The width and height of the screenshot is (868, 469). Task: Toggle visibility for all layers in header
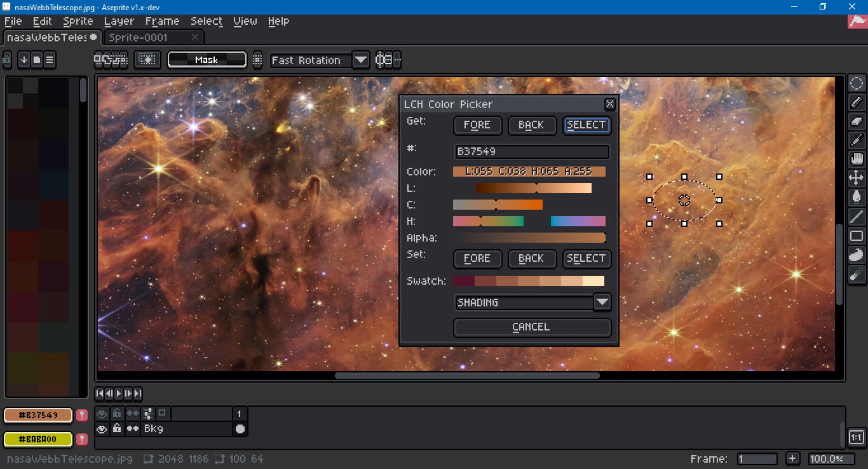[102, 414]
